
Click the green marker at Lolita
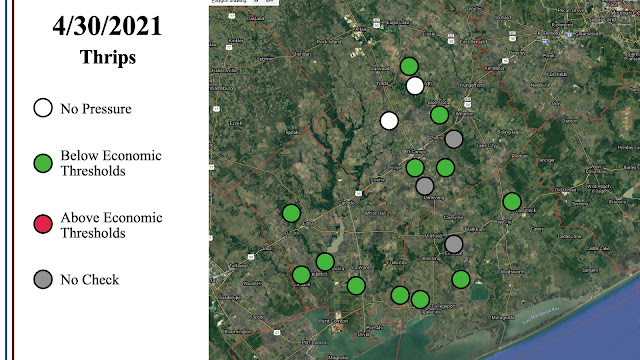pyautogui.click(x=325, y=262)
